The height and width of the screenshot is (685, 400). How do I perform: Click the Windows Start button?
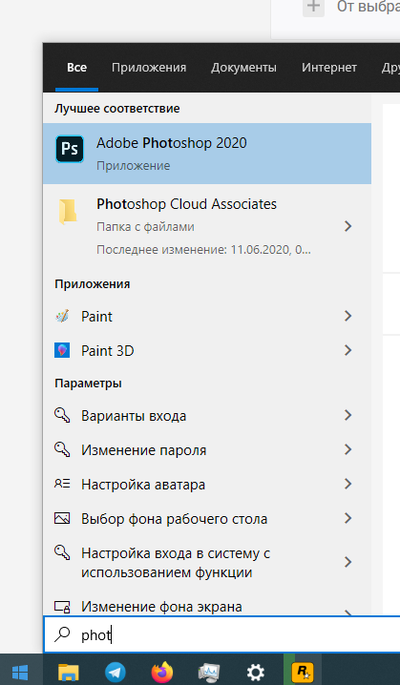pyautogui.click(x=21, y=670)
